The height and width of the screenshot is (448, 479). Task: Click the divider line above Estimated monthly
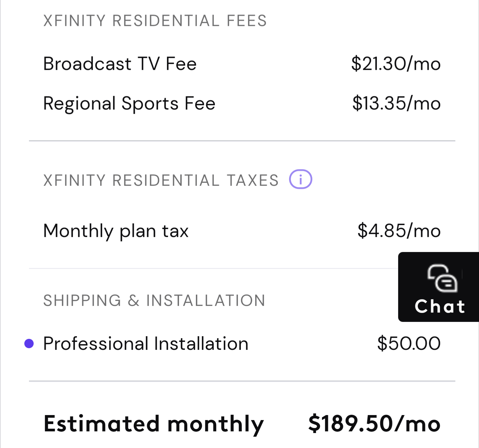point(242,381)
